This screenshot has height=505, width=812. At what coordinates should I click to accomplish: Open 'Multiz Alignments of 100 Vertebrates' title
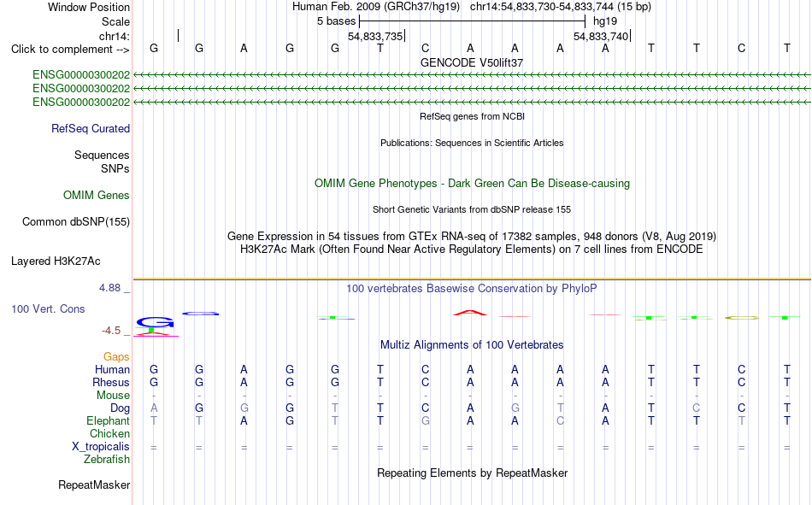[472, 345]
